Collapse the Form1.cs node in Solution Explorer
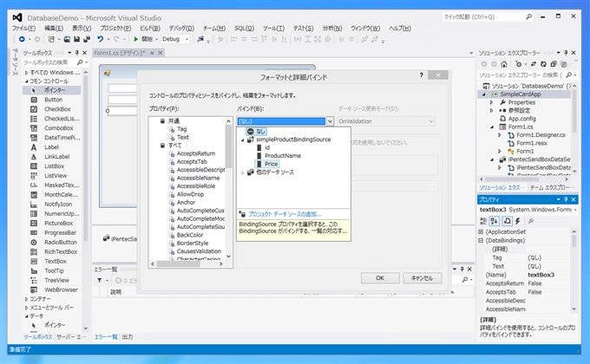This screenshot has width=590, height=364. pyautogui.click(x=491, y=127)
